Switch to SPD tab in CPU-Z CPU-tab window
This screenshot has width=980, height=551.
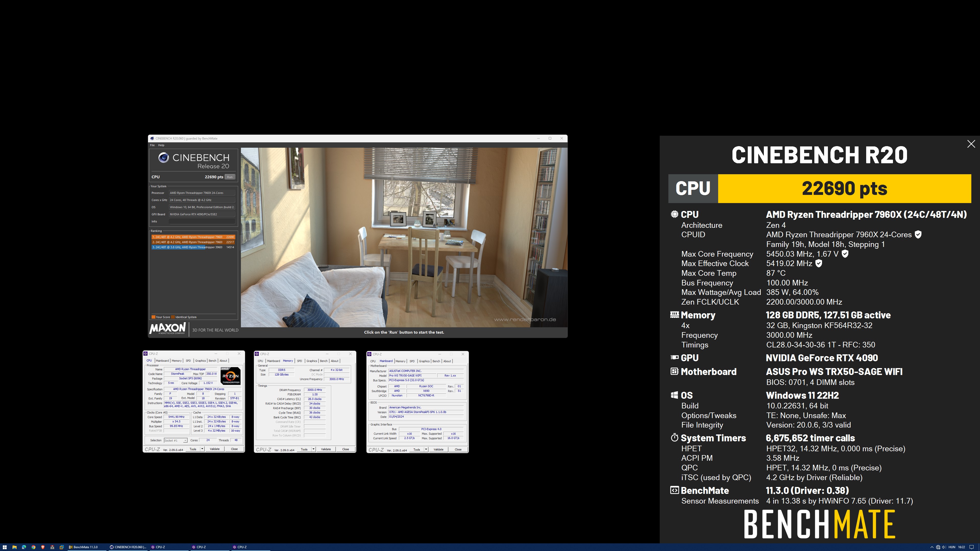pos(188,361)
